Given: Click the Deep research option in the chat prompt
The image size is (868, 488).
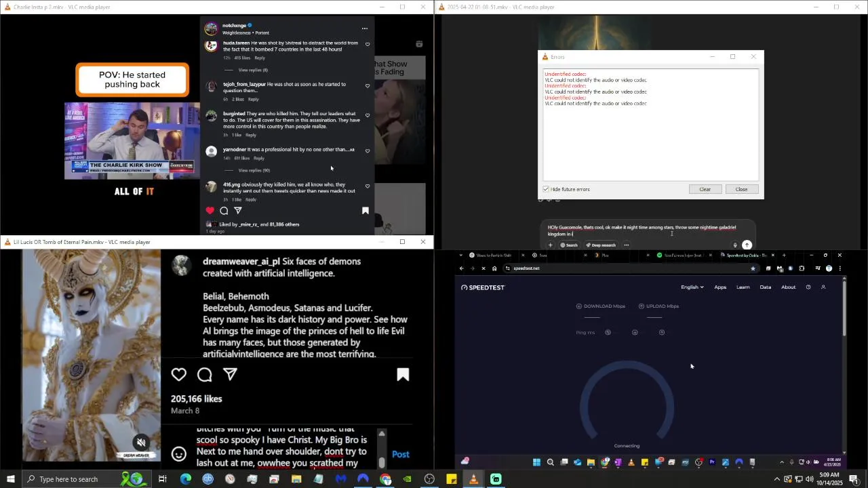Looking at the screenshot, I should coord(601,245).
